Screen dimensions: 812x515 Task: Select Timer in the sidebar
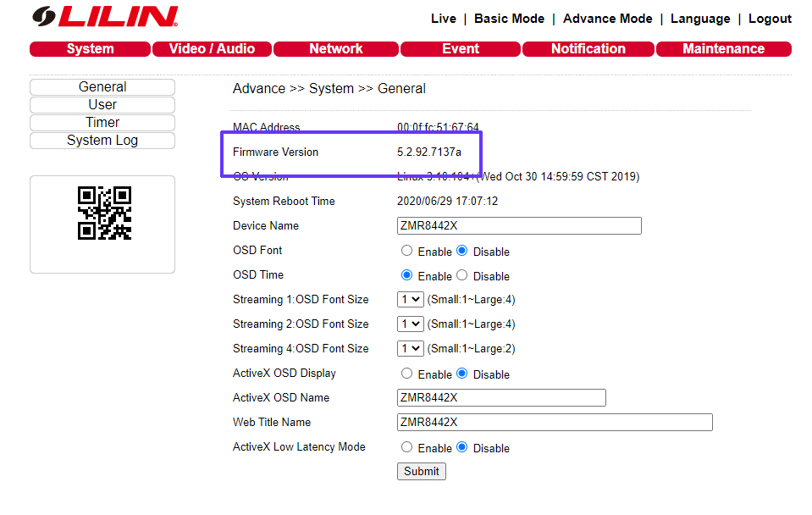(102, 123)
